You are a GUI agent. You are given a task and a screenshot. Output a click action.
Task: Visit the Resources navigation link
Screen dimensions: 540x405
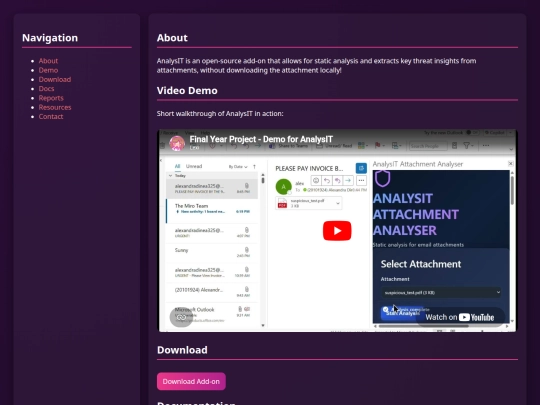click(x=55, y=107)
